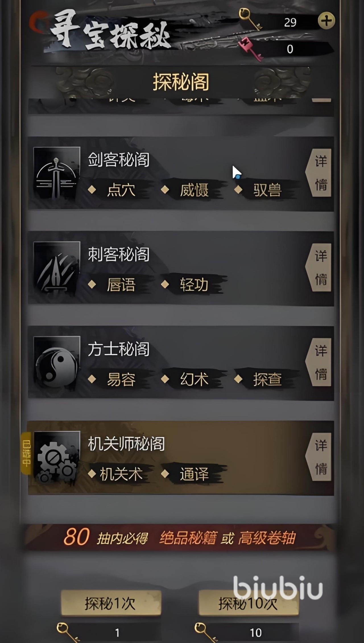Open the 刺客秘阁 dagger icon
The height and width of the screenshot is (643, 364).
[57, 268]
